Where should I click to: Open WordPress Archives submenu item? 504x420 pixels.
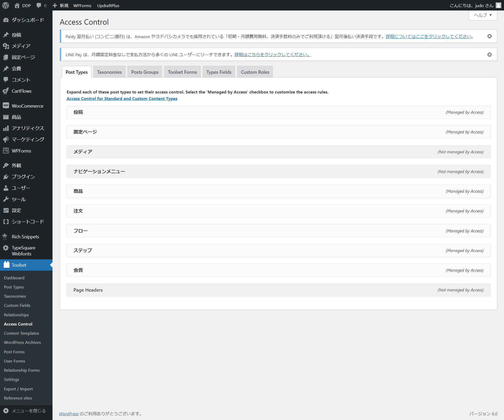coord(22,342)
